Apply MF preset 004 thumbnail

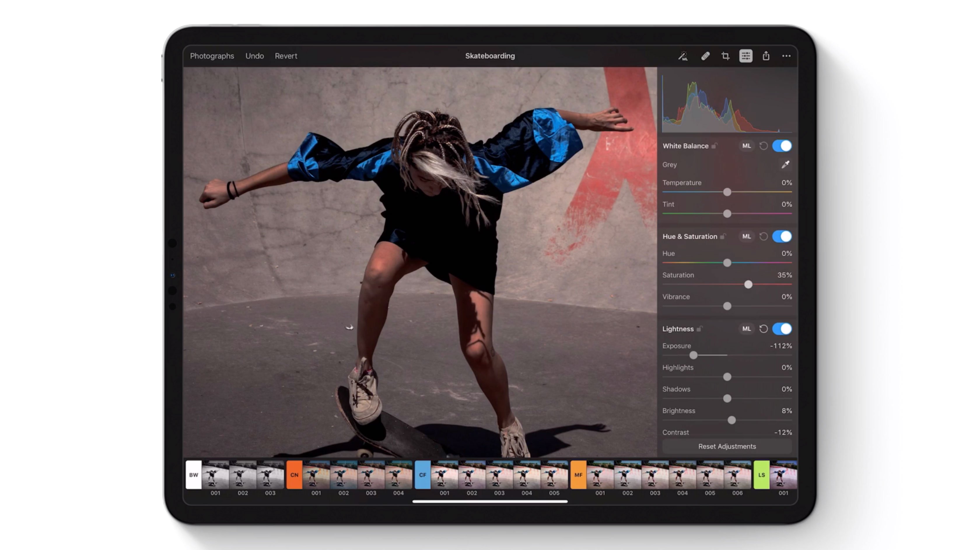coord(682,475)
